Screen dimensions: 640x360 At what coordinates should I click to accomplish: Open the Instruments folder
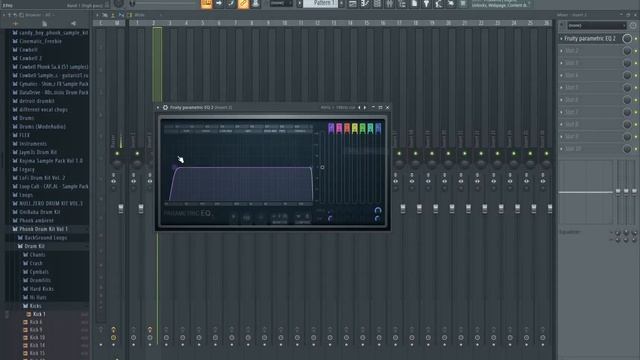(33, 144)
